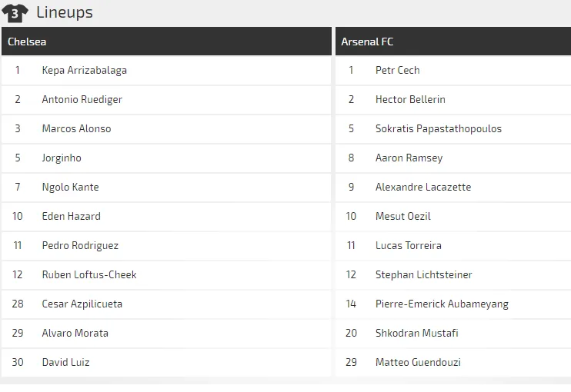571x392 pixels.
Task: Click Sokratis Papastathopoulos' name
Action: tap(438, 129)
